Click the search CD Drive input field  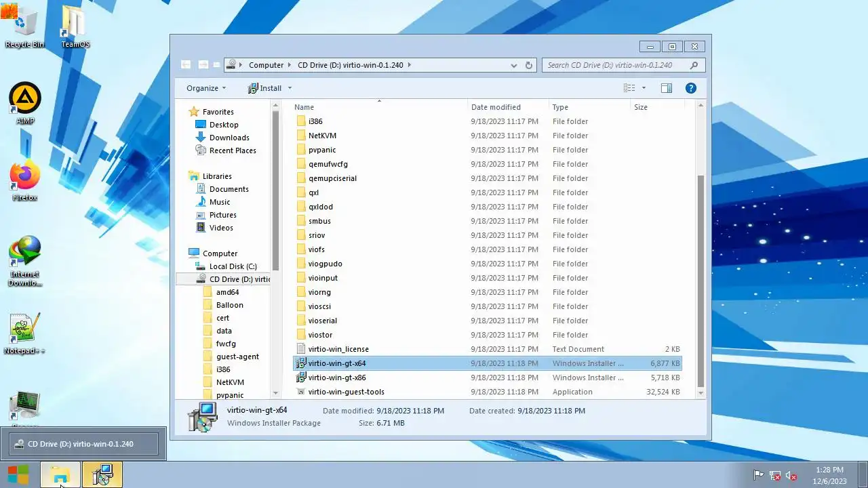pyautogui.click(x=616, y=65)
